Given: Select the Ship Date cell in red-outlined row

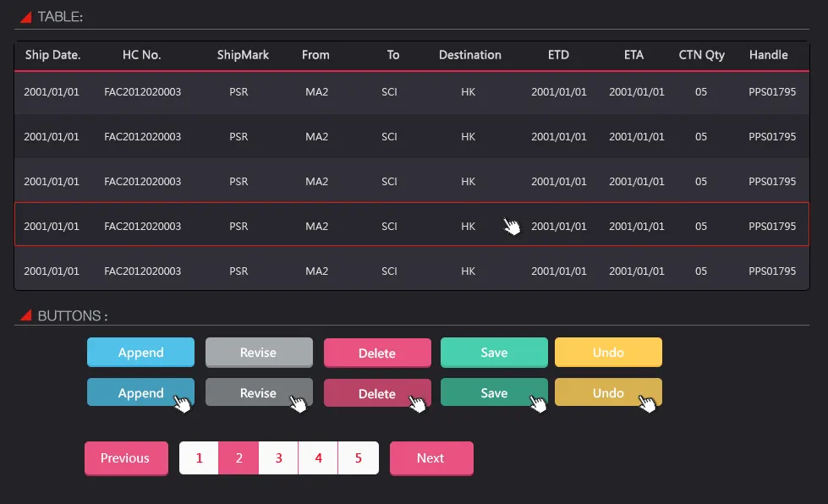Looking at the screenshot, I should [52, 227].
